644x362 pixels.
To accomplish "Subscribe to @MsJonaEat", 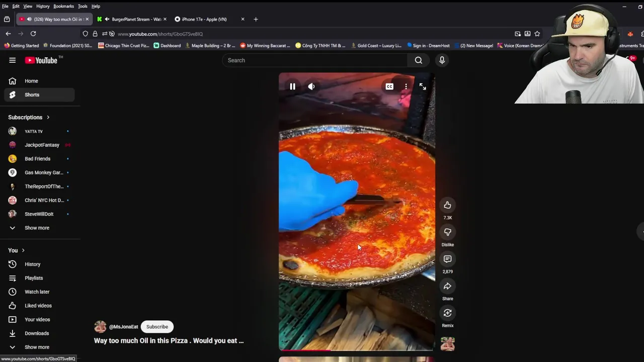I will tap(157, 327).
